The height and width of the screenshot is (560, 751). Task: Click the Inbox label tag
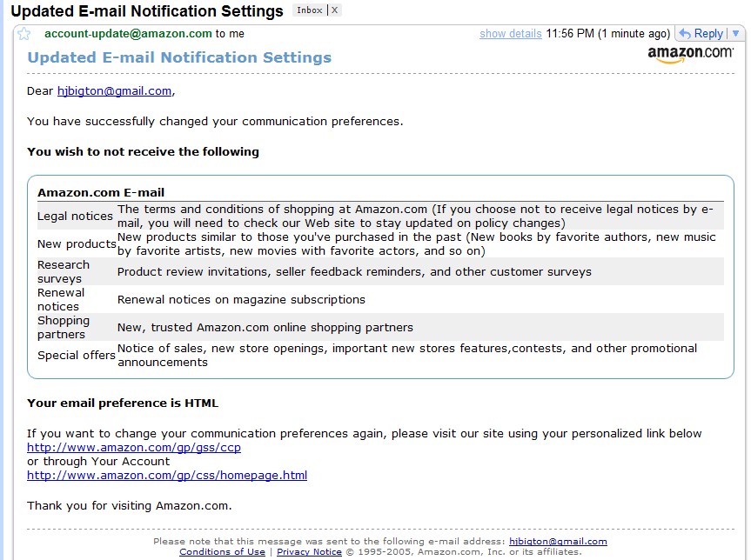point(310,10)
